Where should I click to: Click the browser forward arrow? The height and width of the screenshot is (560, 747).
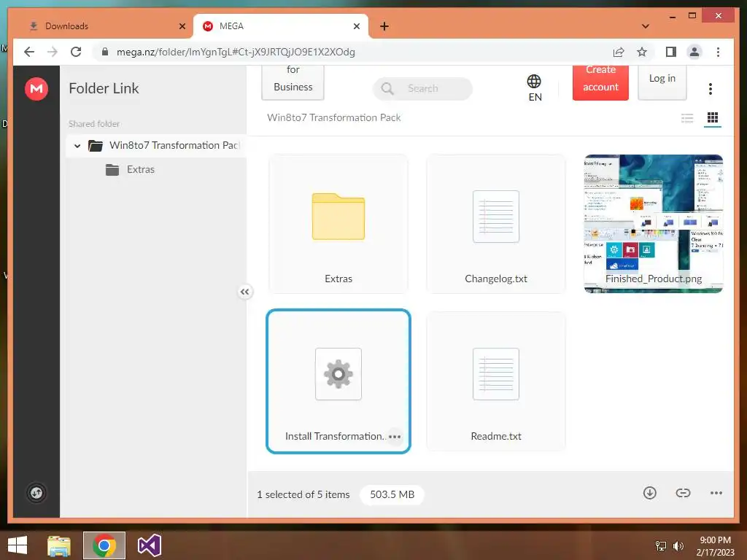pos(53,52)
